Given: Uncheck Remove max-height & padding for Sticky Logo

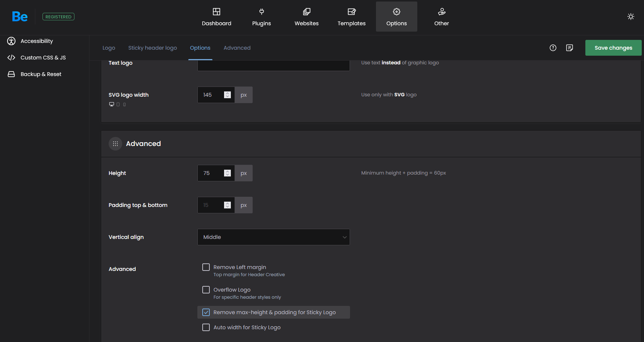Looking at the screenshot, I should [206, 312].
